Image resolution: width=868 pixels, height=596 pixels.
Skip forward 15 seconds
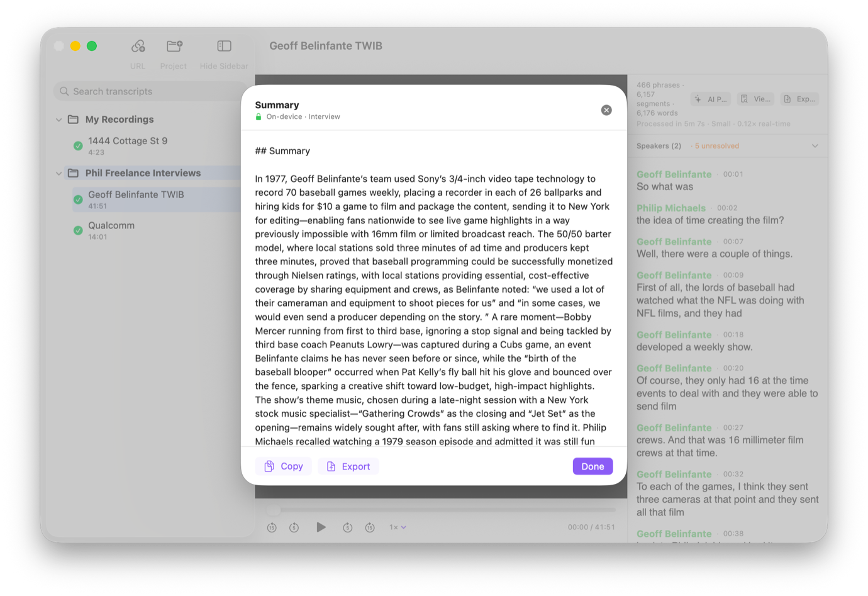click(x=370, y=527)
